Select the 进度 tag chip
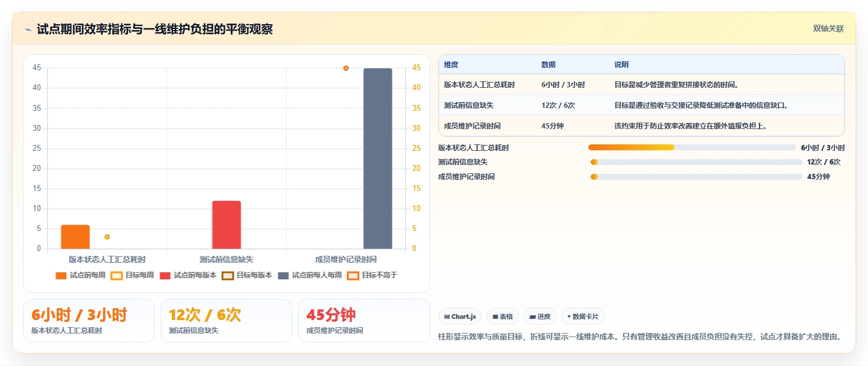Screen dimensions: 868x366 [x=540, y=316]
